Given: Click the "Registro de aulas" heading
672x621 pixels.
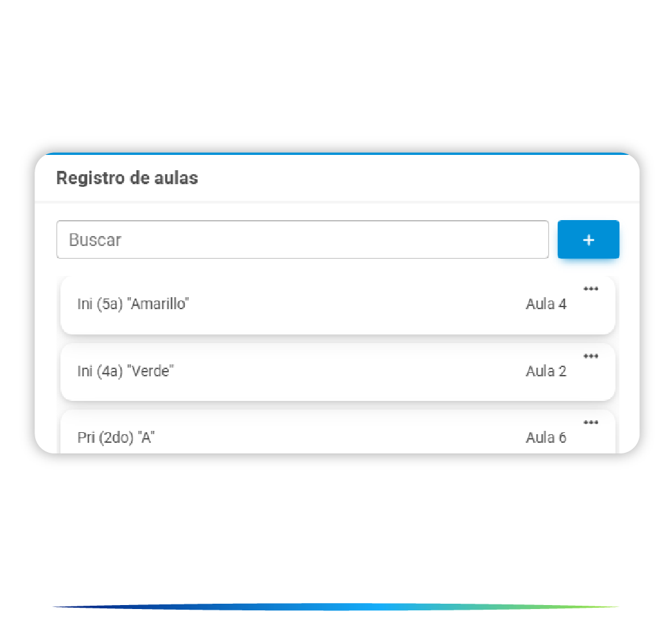Looking at the screenshot, I should tap(127, 178).
